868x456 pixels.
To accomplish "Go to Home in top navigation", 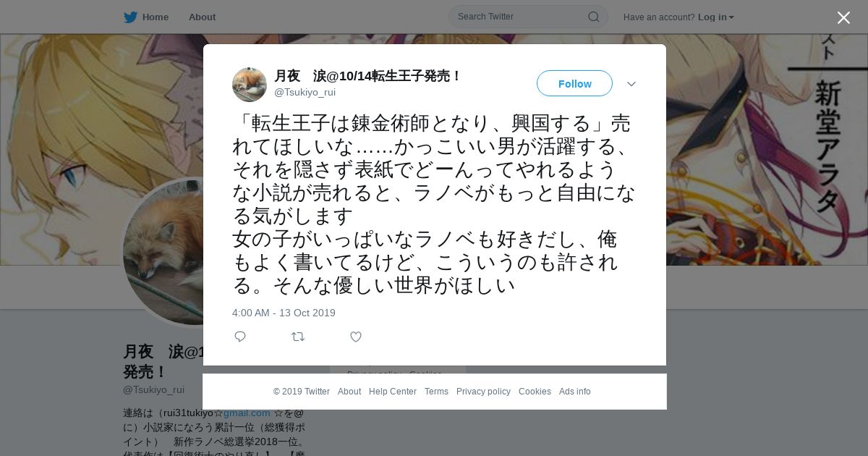I will click(156, 17).
